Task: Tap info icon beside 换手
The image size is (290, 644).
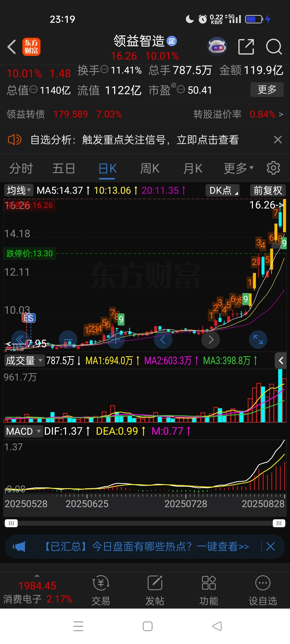Action: click(104, 69)
